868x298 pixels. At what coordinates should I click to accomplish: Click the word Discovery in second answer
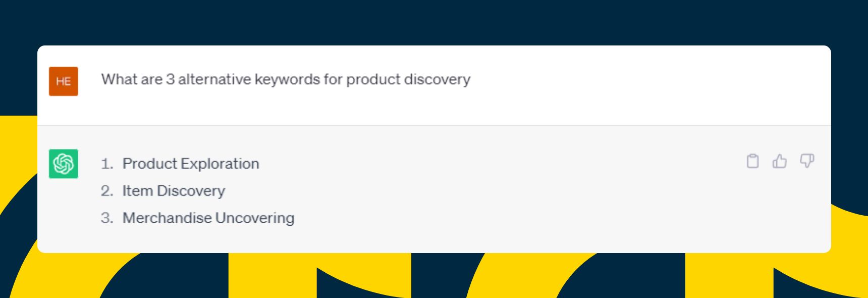tap(191, 191)
